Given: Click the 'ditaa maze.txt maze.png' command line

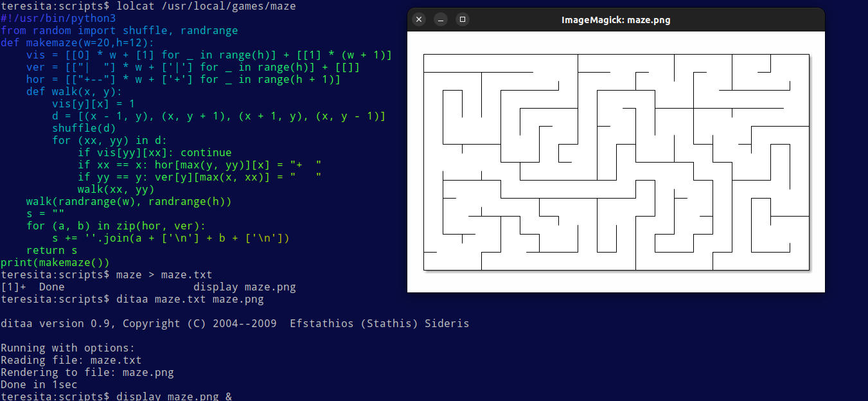Looking at the screenshot, I should pyautogui.click(x=132, y=299).
